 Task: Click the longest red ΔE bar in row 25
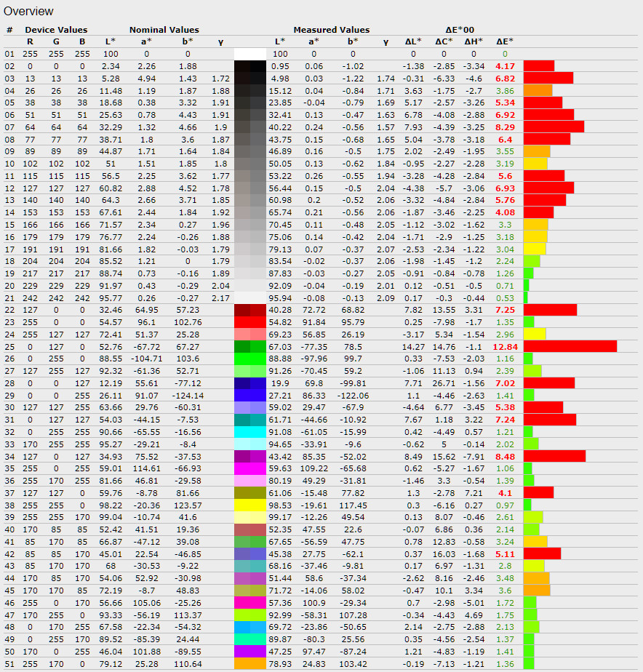[570, 346]
